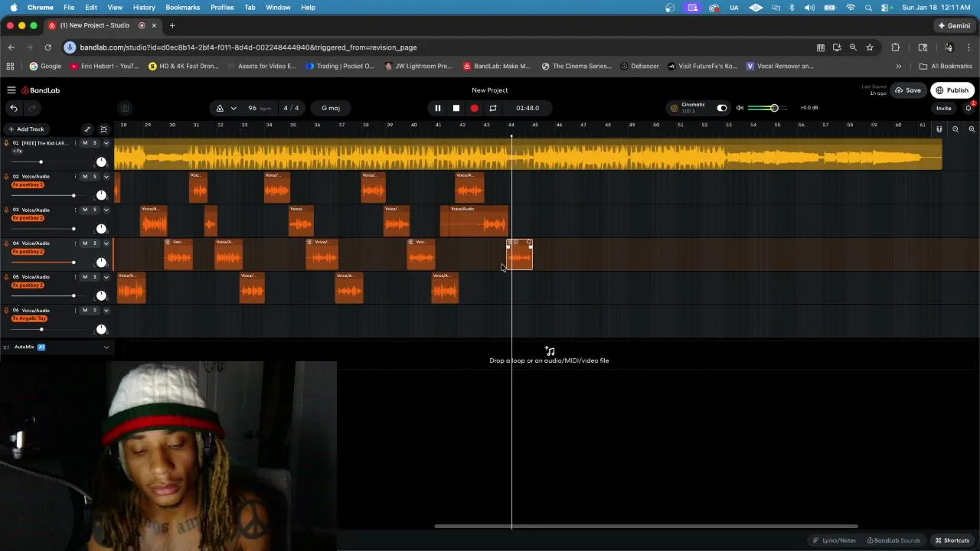Screen dimensions: 980x551
Task: Zoom in the timeline
Action: [972, 129]
